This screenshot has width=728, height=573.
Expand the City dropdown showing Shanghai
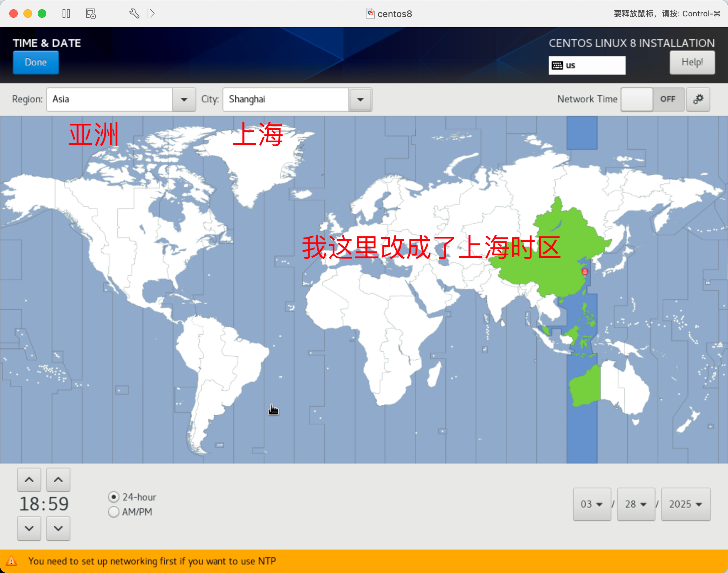point(360,99)
